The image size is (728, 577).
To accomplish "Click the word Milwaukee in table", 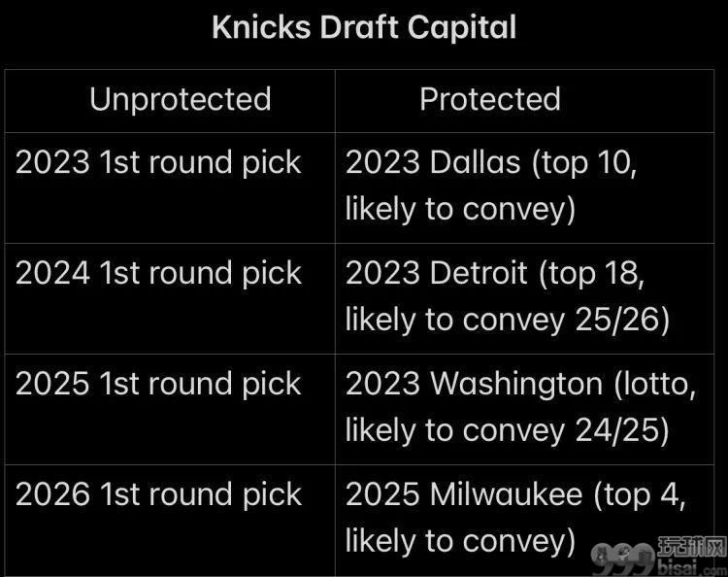I will click(506, 493).
